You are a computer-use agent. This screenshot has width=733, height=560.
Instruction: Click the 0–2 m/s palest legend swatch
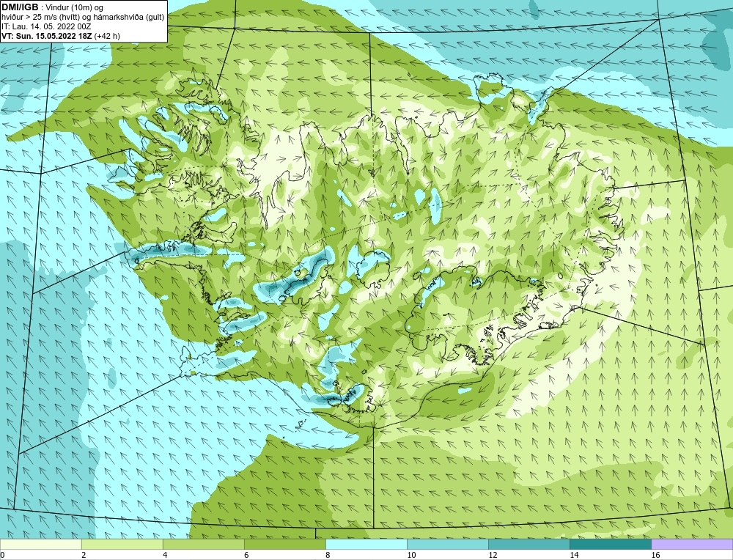[x=40, y=544]
